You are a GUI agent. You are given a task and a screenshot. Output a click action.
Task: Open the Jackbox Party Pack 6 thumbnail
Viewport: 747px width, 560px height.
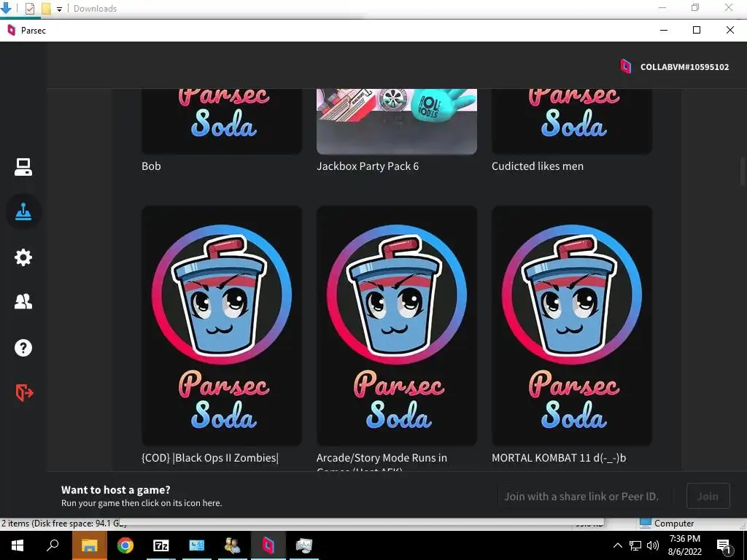click(397, 122)
